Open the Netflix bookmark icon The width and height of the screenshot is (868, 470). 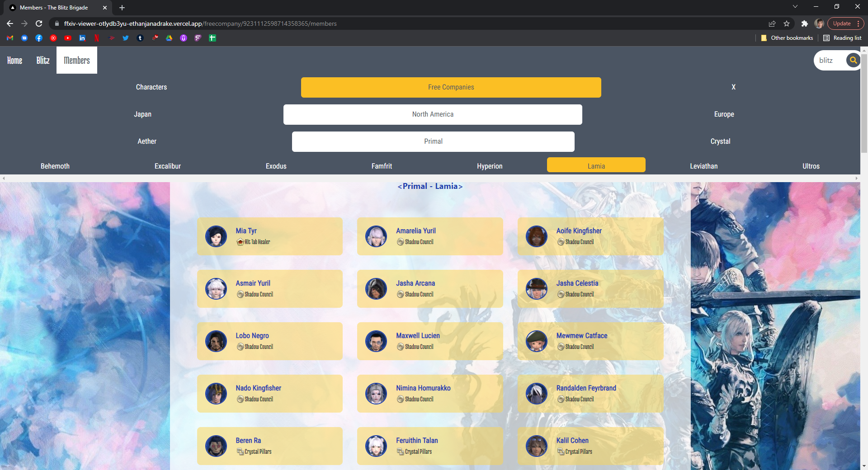97,38
